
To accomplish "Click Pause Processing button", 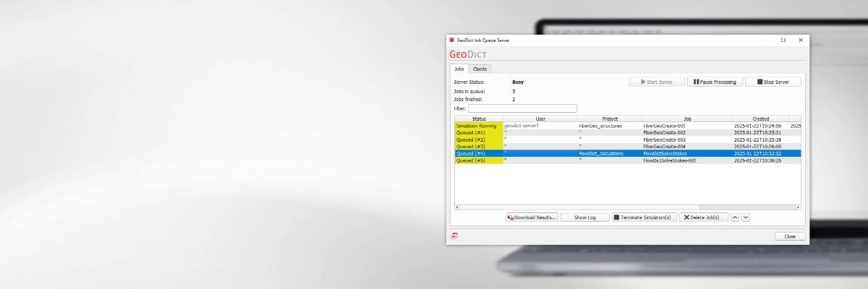I will [715, 82].
